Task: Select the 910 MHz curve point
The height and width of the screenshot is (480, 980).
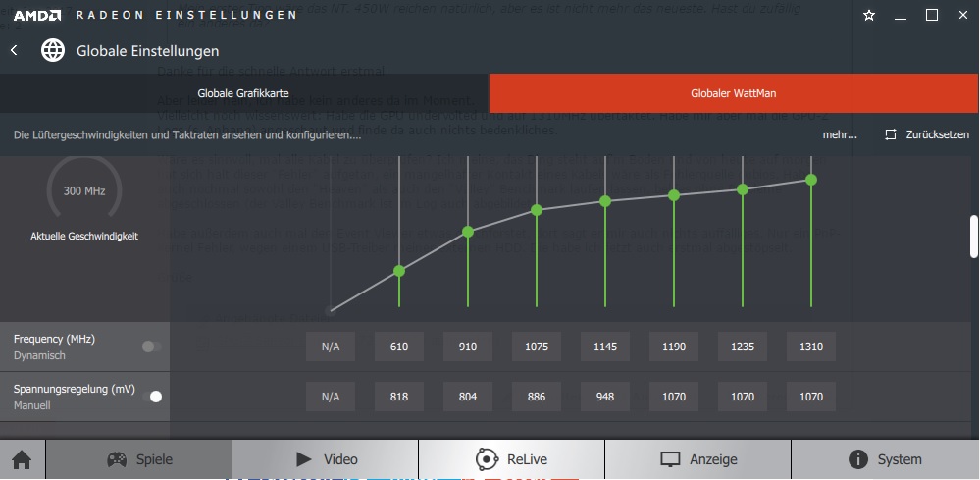Action: (468, 232)
